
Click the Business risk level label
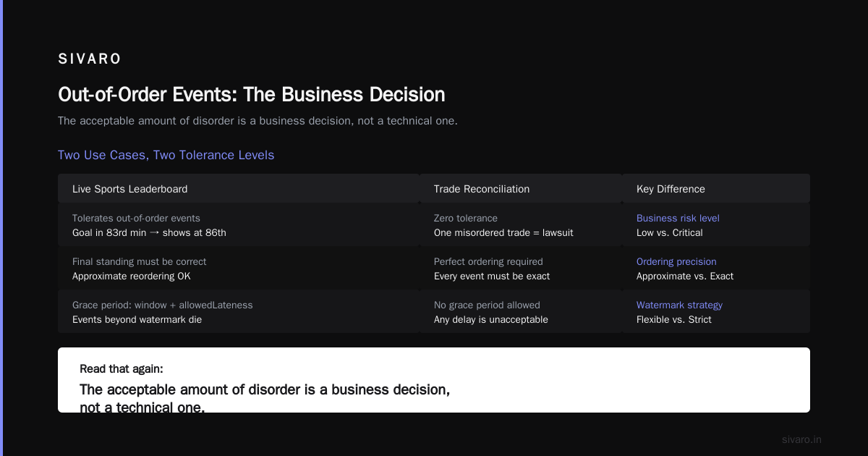[x=678, y=218]
